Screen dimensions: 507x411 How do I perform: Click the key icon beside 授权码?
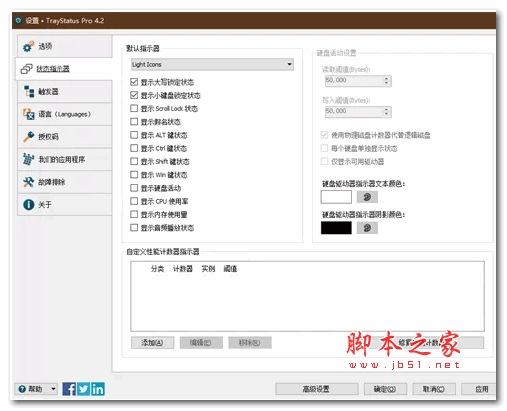tap(29, 137)
